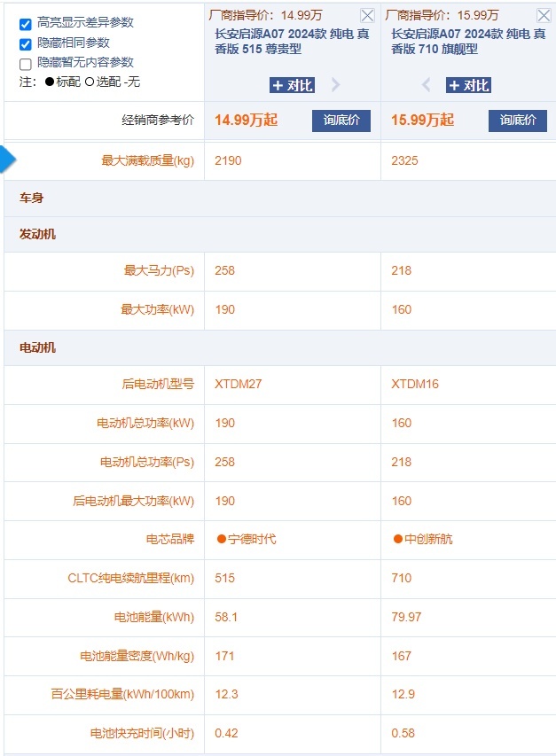556x756 pixels.
Task: Move 710 旗舰型 column left with arrow
Action: tap(426, 85)
